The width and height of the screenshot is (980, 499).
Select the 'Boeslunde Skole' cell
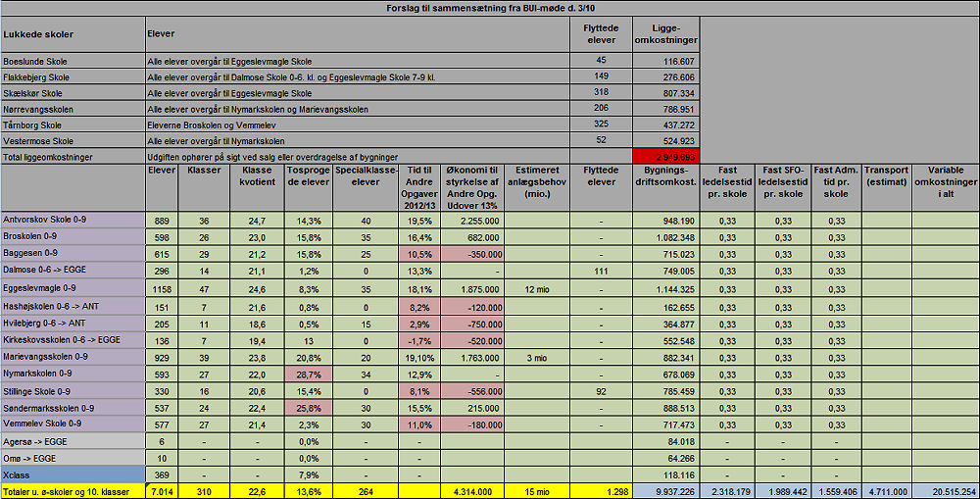72,61
